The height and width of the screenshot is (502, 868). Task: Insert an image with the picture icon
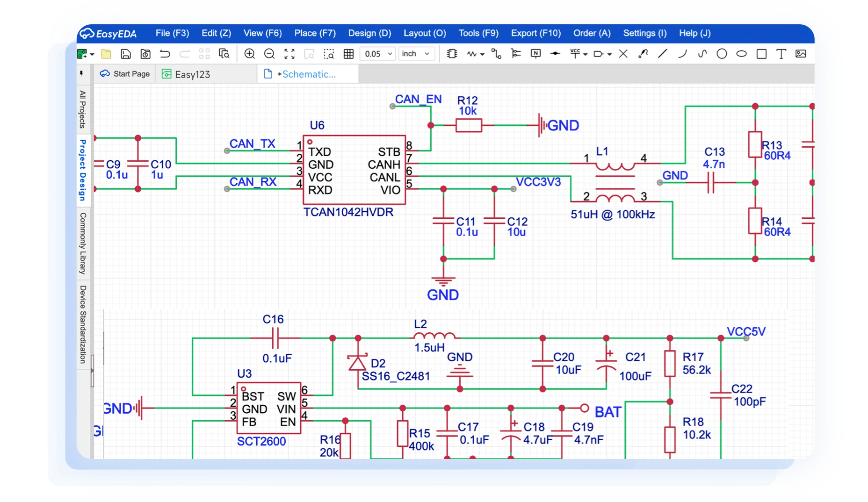[801, 54]
